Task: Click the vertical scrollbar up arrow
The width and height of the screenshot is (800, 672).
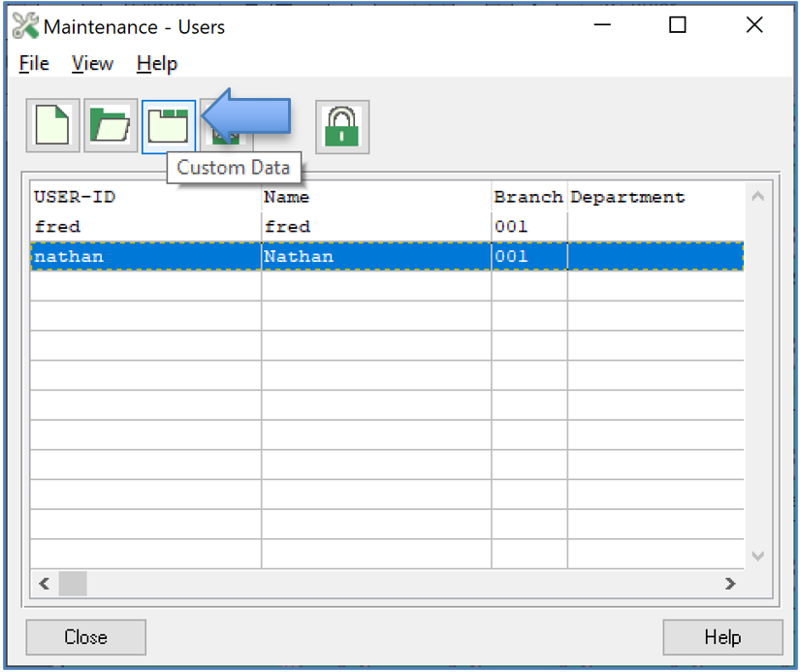Action: click(758, 197)
